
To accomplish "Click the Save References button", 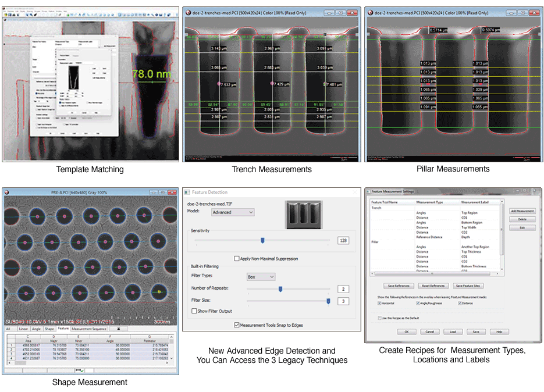I will click(399, 286).
